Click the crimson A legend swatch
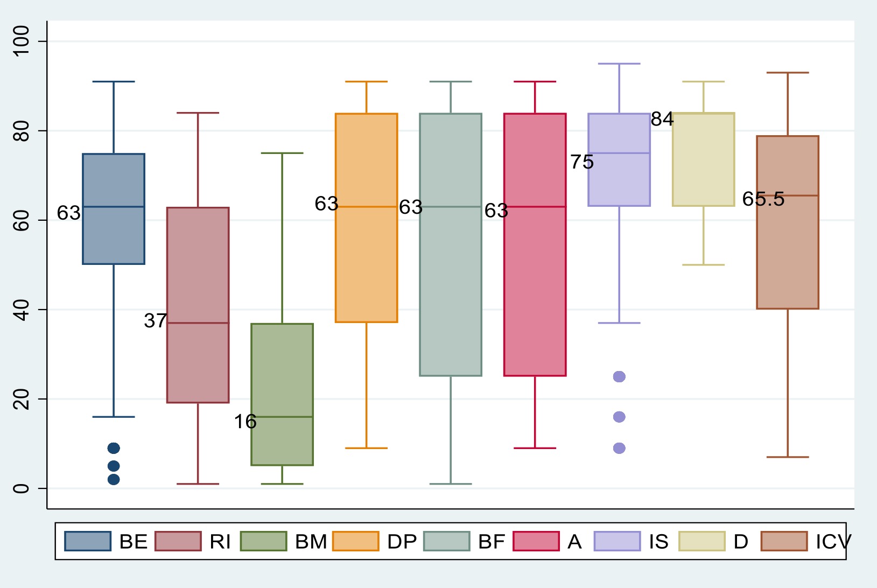Screen dimensions: 877x588 pos(536,541)
